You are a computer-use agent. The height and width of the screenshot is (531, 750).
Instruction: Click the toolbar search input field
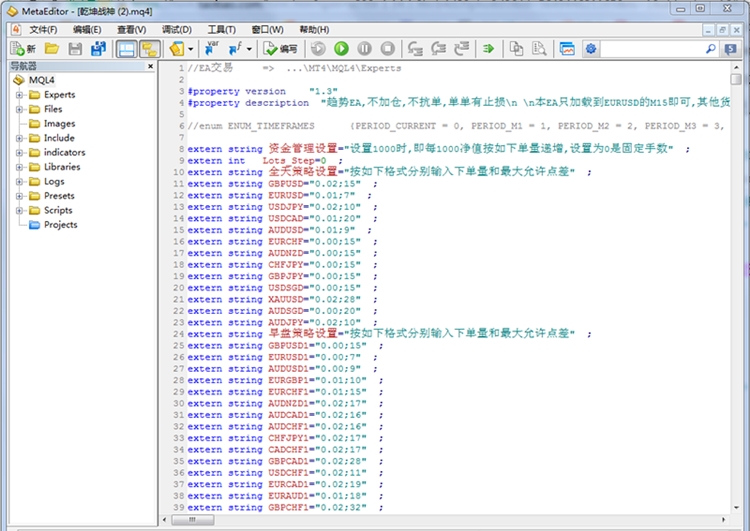pos(652,49)
